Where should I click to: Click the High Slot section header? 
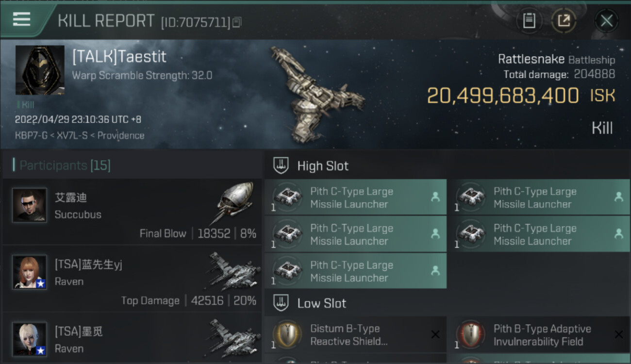click(x=323, y=166)
